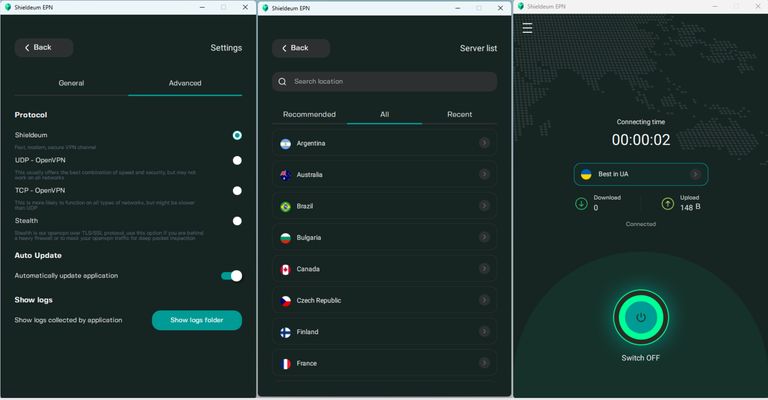
Task: Click the Czech Republic flag icon
Action: coord(286,301)
